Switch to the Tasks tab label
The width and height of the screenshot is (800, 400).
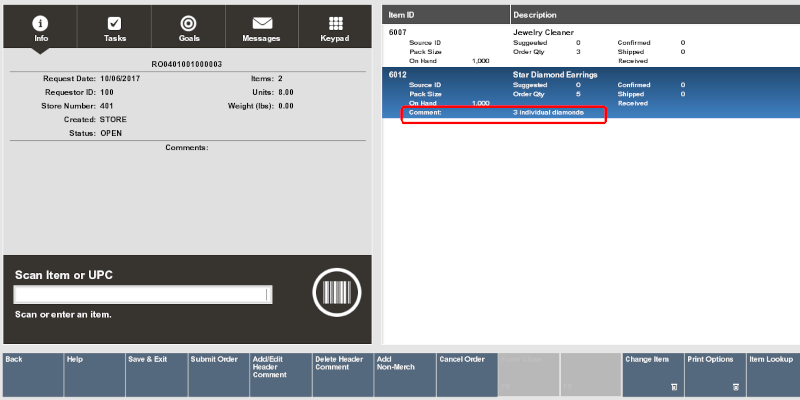(115, 38)
